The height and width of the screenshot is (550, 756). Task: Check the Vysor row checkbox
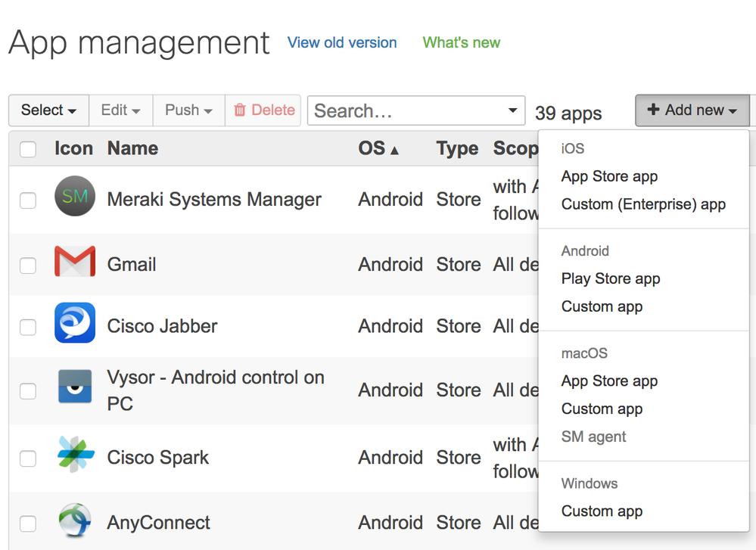[28, 391]
